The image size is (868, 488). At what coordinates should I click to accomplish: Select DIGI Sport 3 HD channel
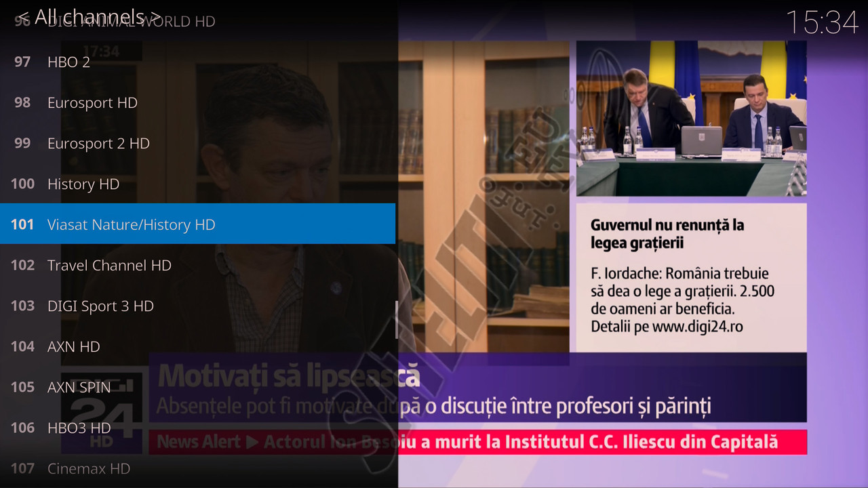pyautogui.click(x=197, y=306)
